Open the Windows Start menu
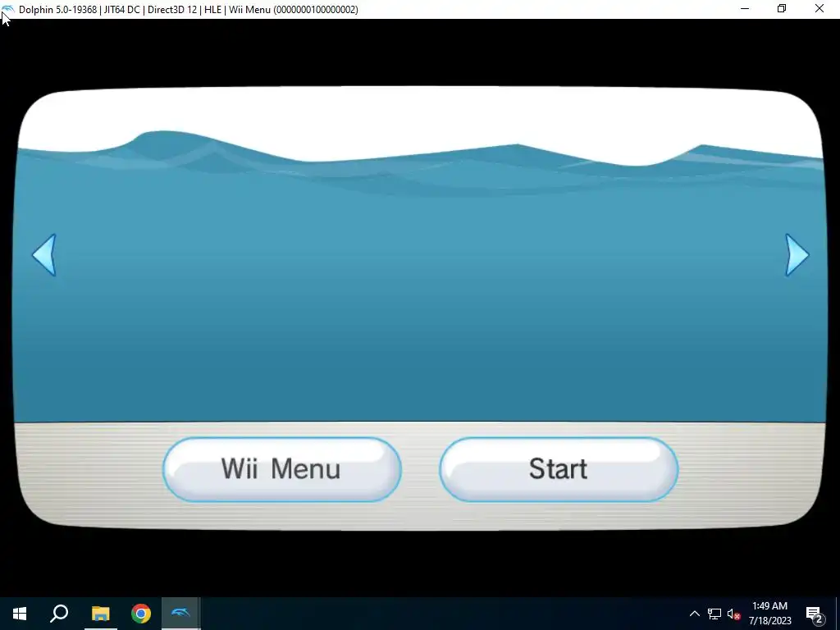 (20, 614)
